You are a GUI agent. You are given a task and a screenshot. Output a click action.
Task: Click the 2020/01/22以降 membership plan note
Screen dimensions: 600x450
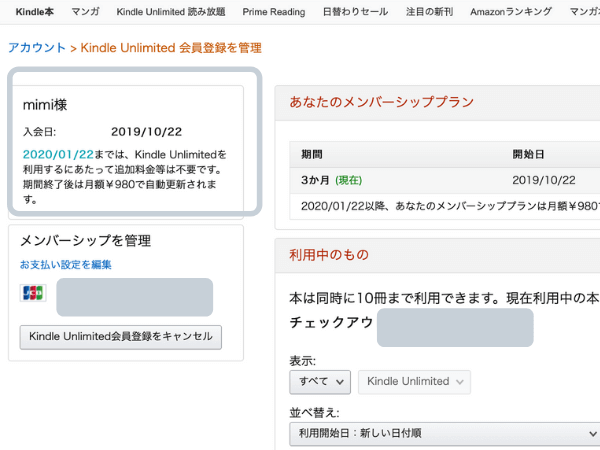(x=450, y=206)
